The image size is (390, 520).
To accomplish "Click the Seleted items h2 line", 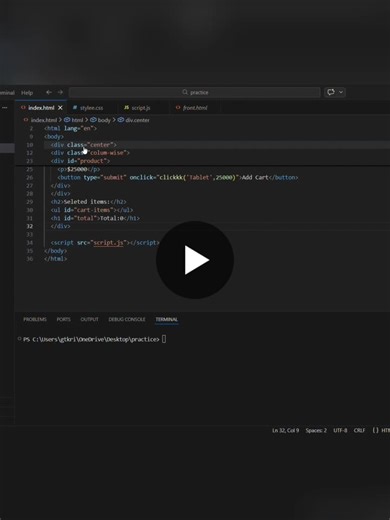I will coord(88,202).
